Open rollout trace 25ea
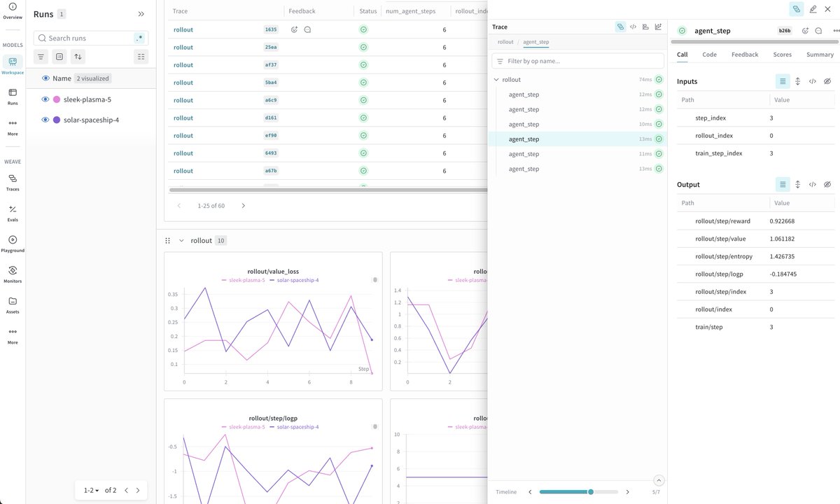Screen dimensions: 840x504 tap(183, 47)
